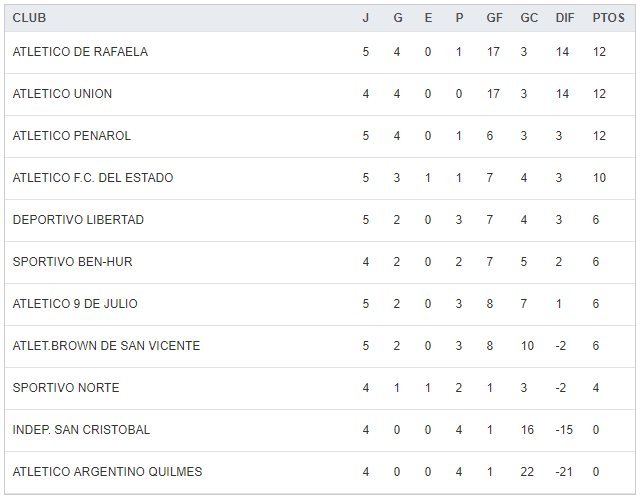Open the ATLETICO DE RAFAELA team
This screenshot has width=640, height=498.
tap(80, 52)
